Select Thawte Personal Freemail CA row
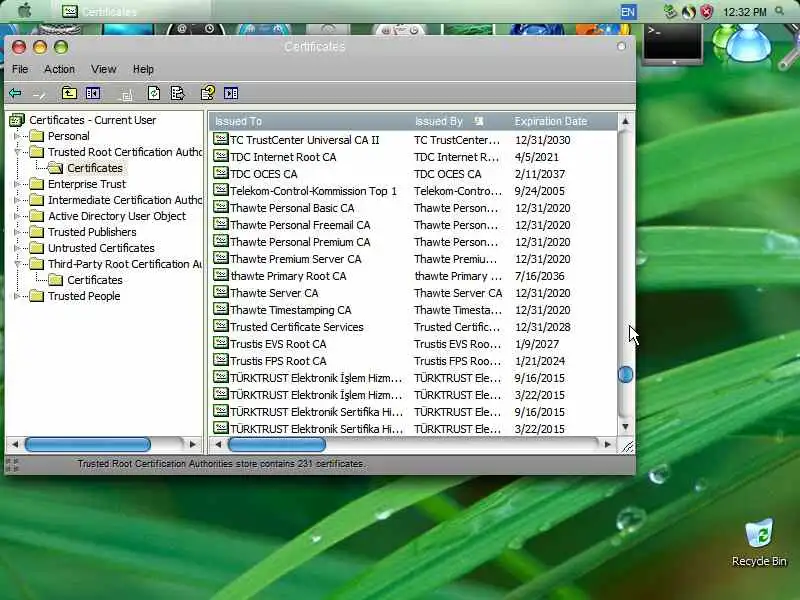The image size is (800, 600). click(x=413, y=225)
